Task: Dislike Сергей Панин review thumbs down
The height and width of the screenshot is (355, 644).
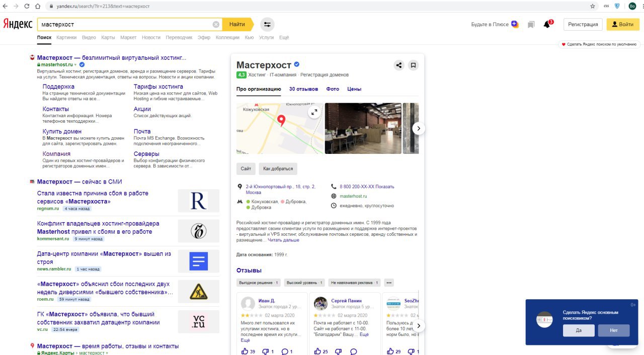Action: tap(337, 351)
